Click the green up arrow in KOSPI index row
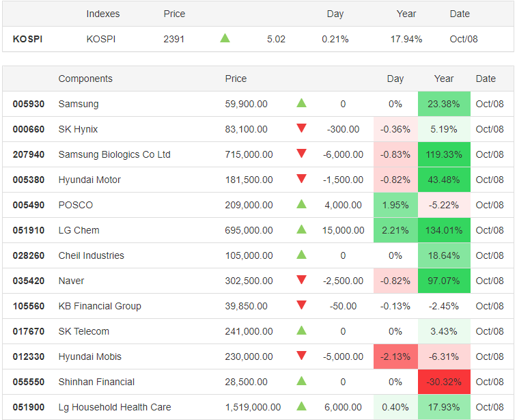Screen dimensions: 517x420 point(225,38)
